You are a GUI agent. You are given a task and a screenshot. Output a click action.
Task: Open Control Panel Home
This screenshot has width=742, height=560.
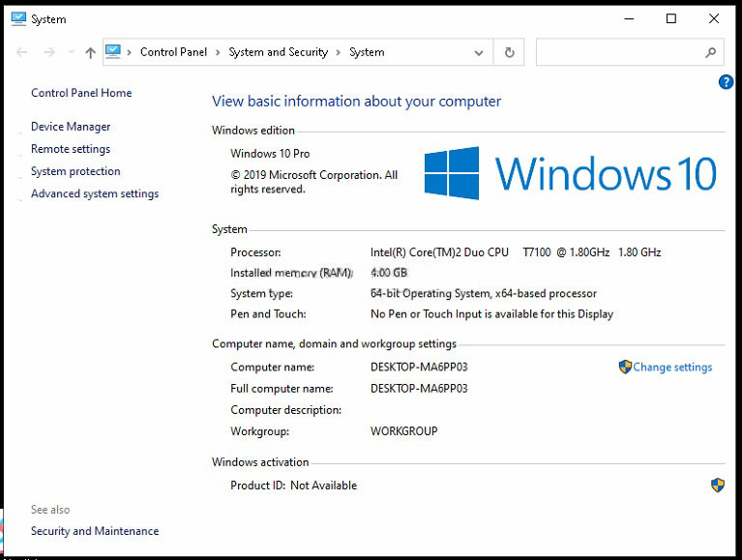pos(81,93)
